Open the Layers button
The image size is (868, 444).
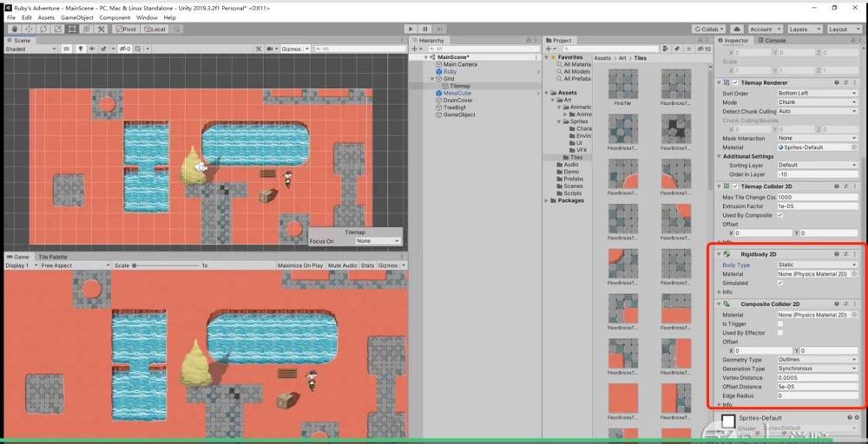(x=804, y=29)
